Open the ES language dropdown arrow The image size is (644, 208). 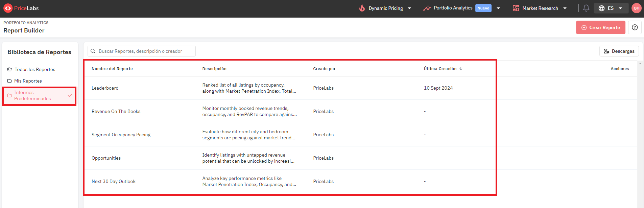coord(620,8)
